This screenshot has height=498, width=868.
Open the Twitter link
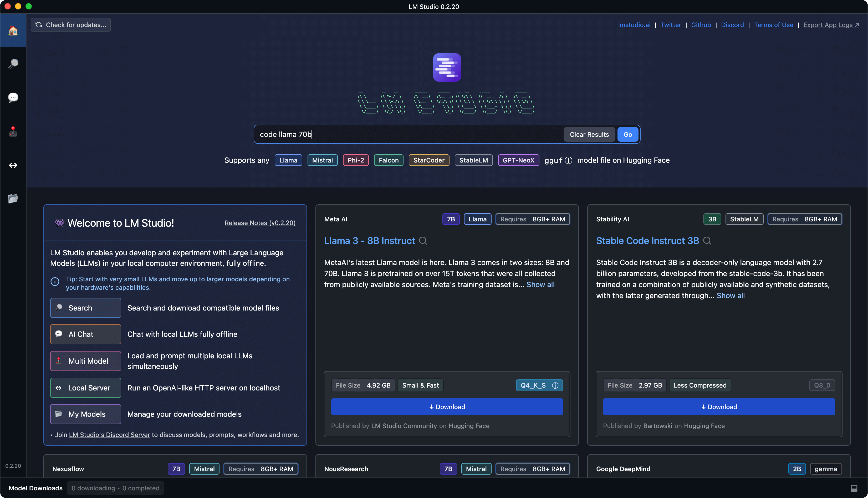(670, 25)
